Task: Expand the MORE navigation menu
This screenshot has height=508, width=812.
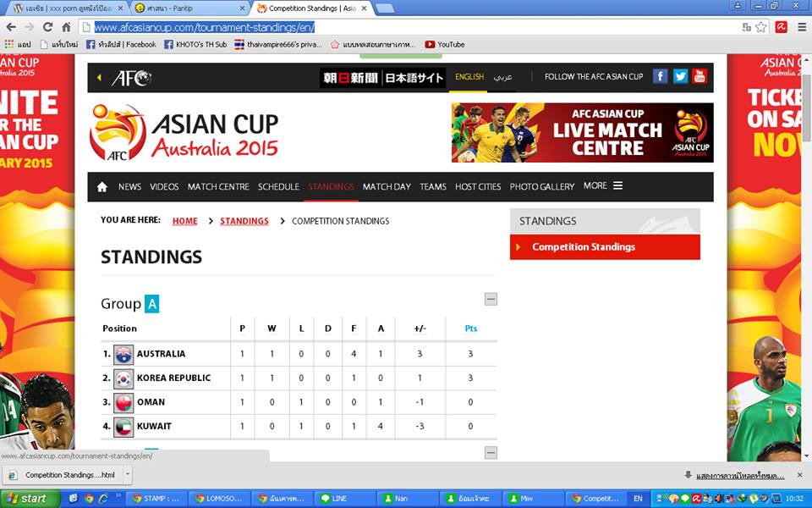Action: click(x=603, y=185)
